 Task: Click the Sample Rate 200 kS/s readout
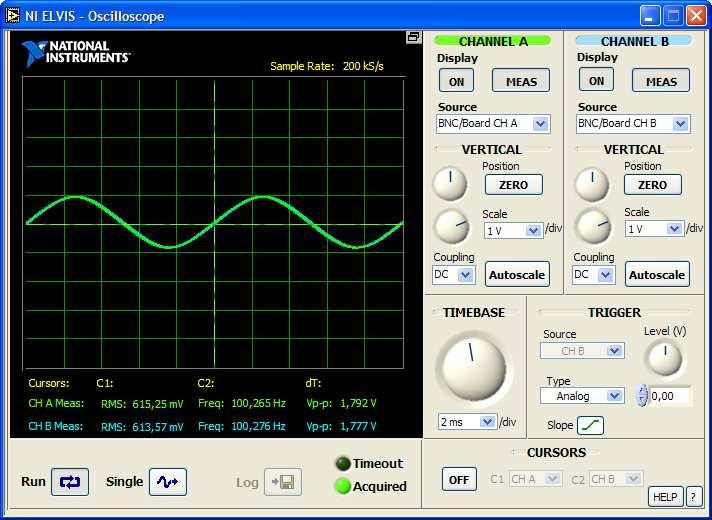click(327, 66)
